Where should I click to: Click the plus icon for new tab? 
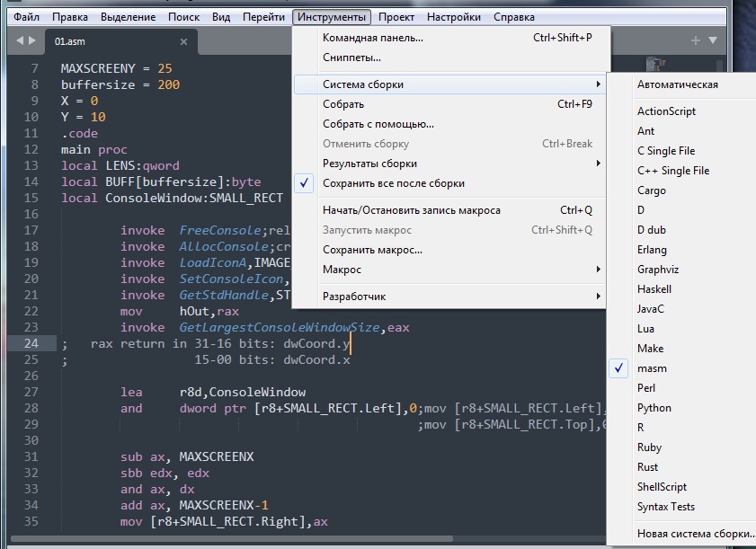point(695,40)
